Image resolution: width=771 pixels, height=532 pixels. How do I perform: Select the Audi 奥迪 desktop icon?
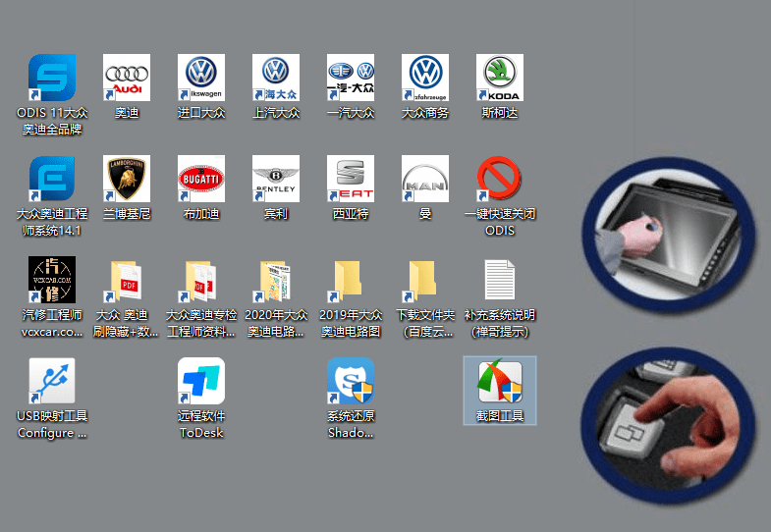[x=127, y=79]
